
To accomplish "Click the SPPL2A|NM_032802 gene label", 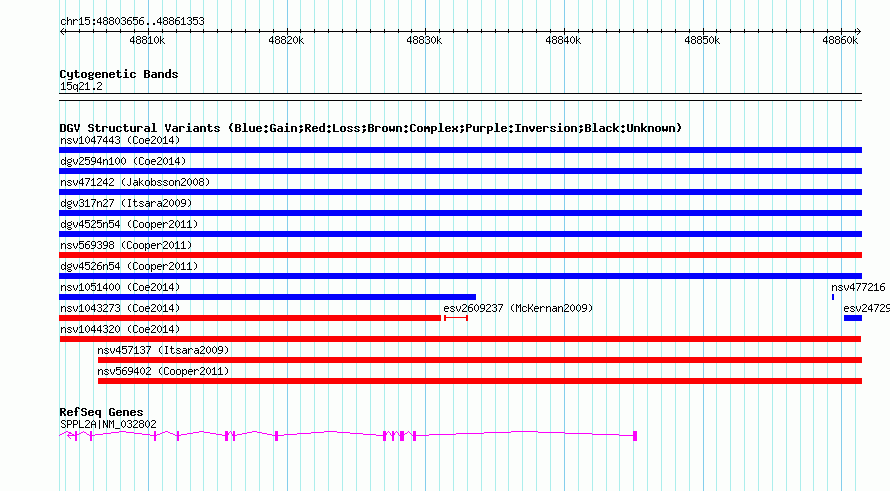I will point(108,424).
